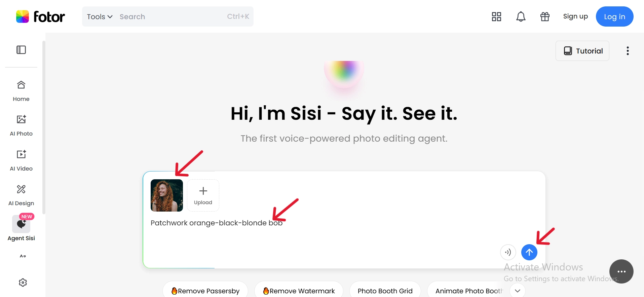Click the notifications bell
Viewport: 644px width, 297px height.
tap(521, 16)
